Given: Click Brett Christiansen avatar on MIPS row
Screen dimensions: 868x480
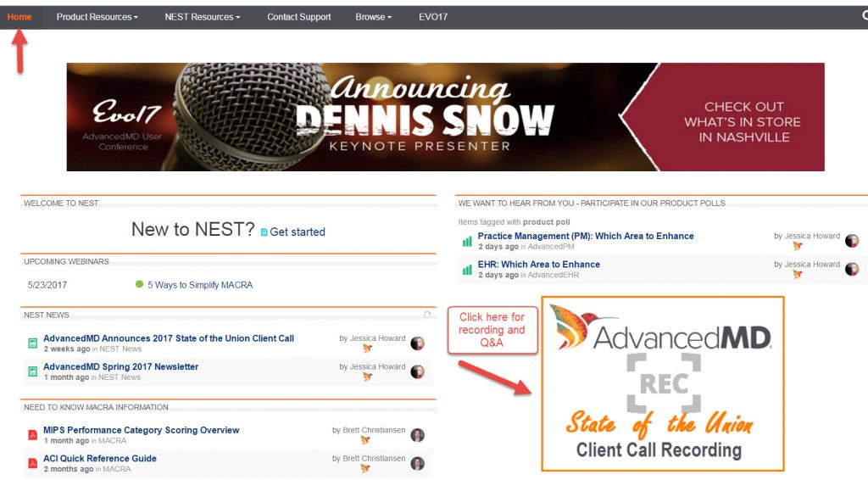Looking at the screenshot, I should point(417,435).
